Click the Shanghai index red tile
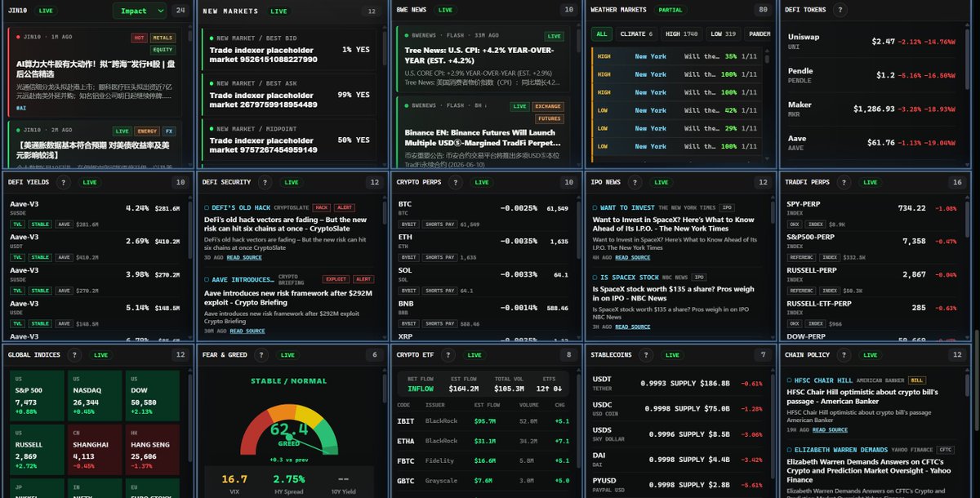 point(95,448)
